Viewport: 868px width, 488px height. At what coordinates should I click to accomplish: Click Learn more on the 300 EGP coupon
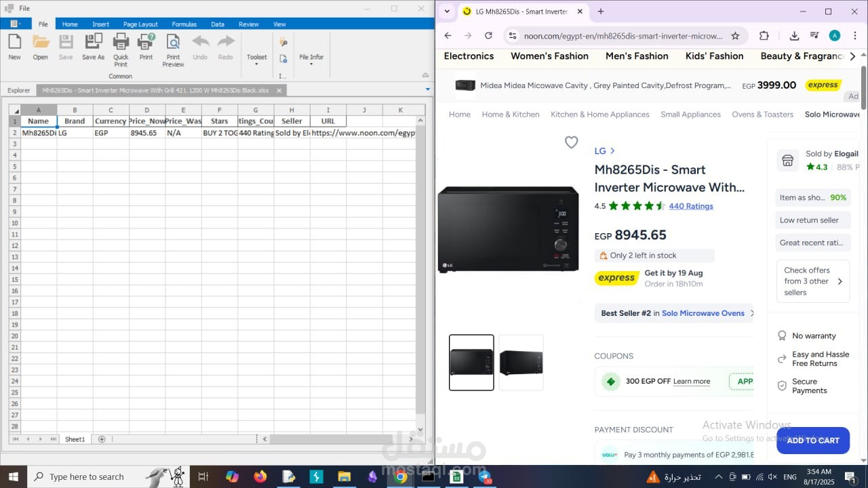(x=692, y=382)
